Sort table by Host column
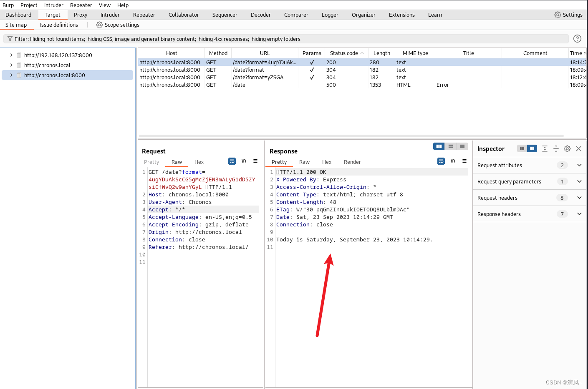 point(172,53)
